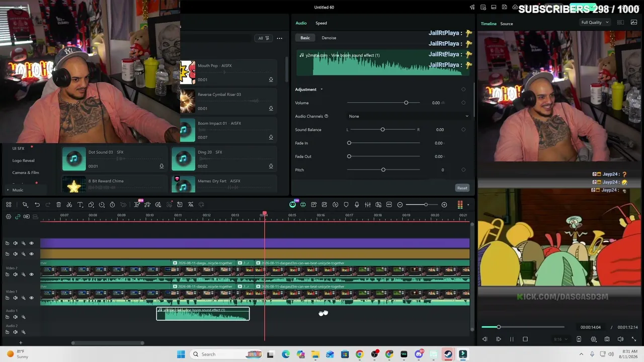Open timeline track settings gear
The image size is (644, 362).
click(x=9, y=217)
